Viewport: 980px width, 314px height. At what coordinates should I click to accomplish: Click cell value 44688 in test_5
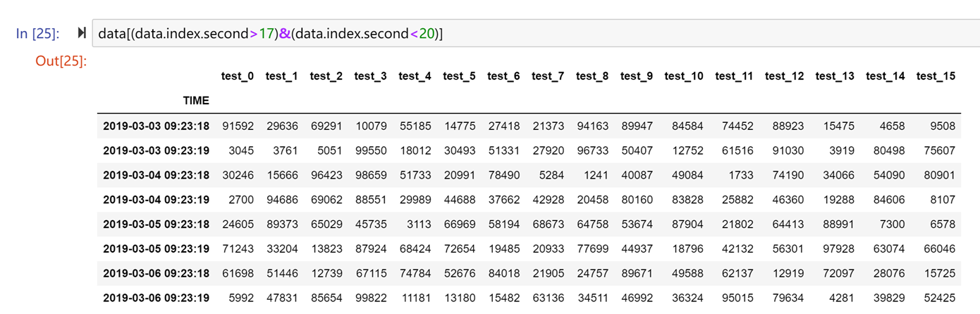[460, 200]
